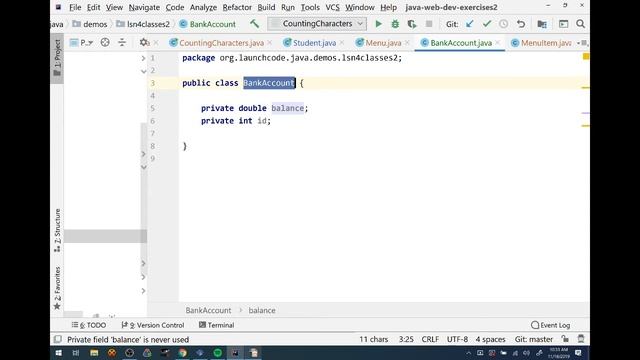This screenshot has height=360, width=640.
Task: Close the Student.java tab
Action: (342, 42)
